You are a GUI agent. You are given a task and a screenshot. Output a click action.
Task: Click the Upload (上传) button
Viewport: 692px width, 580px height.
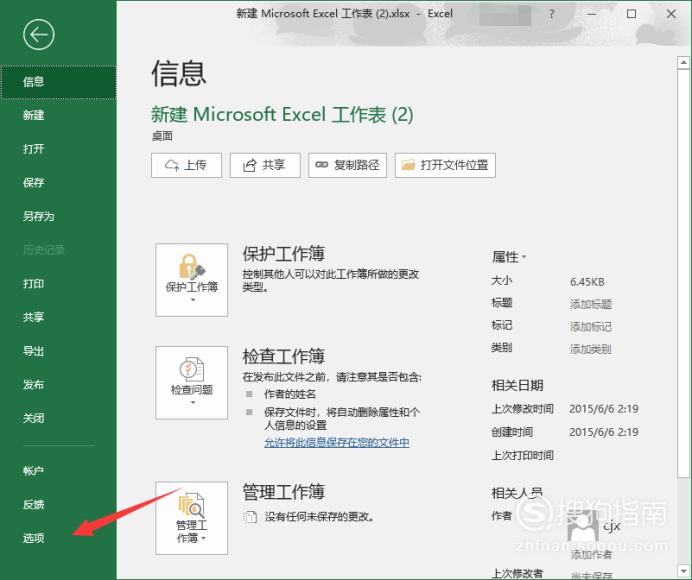tap(186, 165)
